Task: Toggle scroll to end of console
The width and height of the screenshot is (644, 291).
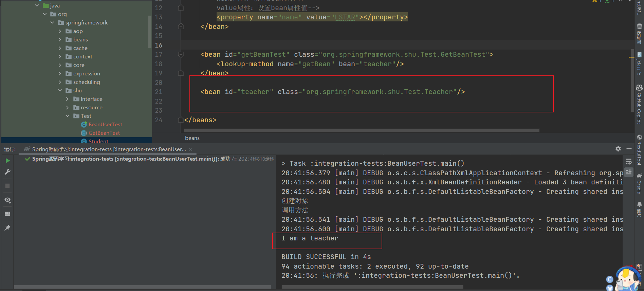Action: (x=629, y=172)
